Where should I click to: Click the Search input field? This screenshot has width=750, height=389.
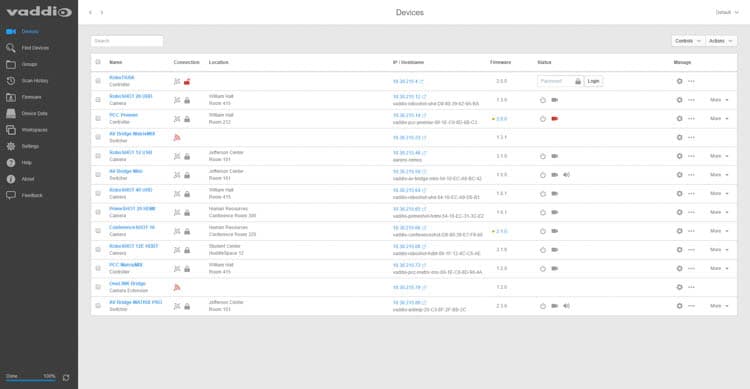click(127, 41)
